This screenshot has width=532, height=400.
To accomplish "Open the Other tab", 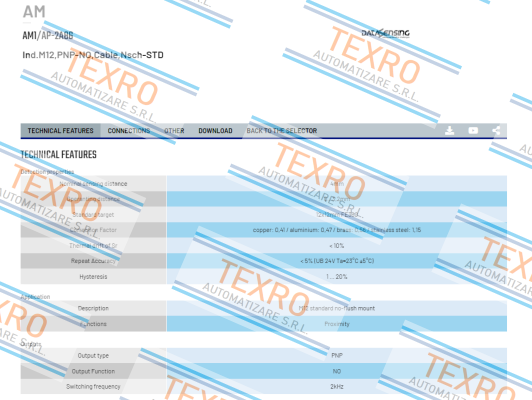I will (174, 131).
